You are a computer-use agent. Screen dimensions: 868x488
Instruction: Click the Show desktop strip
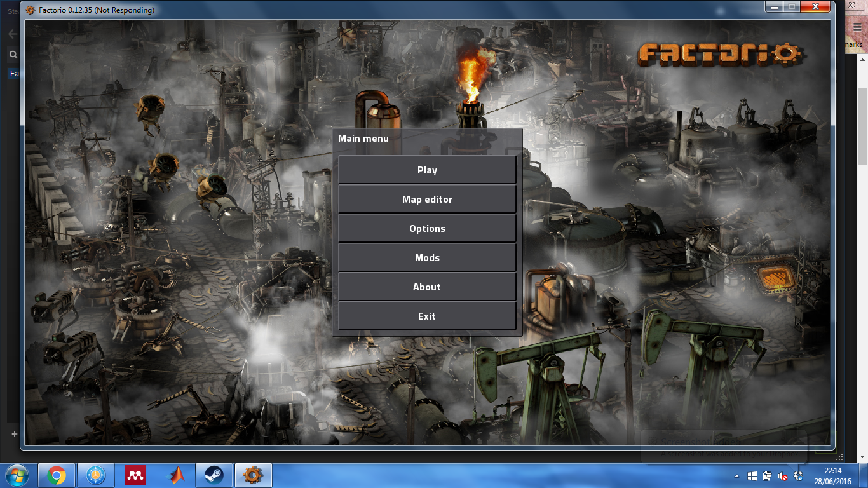coord(864,475)
